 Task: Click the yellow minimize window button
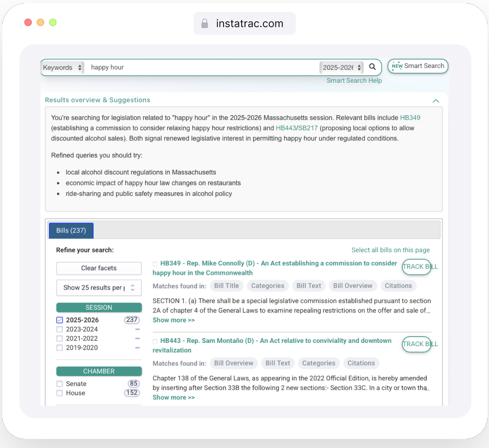click(x=40, y=22)
